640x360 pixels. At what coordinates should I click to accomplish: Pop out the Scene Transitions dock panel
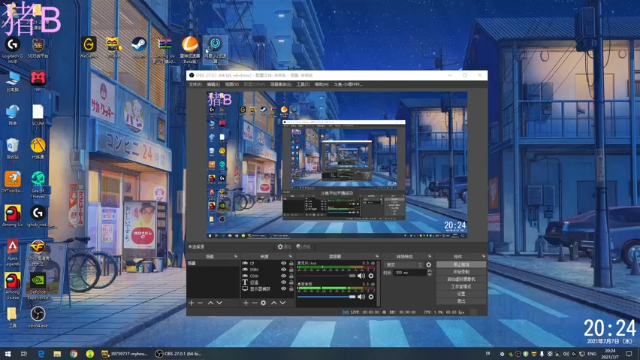click(x=429, y=256)
